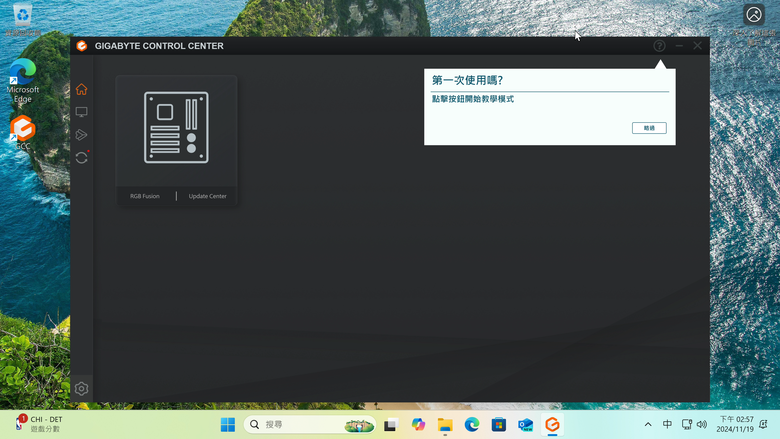Viewport: 780px width, 439px height.
Task: Open the GCC desktop shortcut
Action: pos(22,132)
